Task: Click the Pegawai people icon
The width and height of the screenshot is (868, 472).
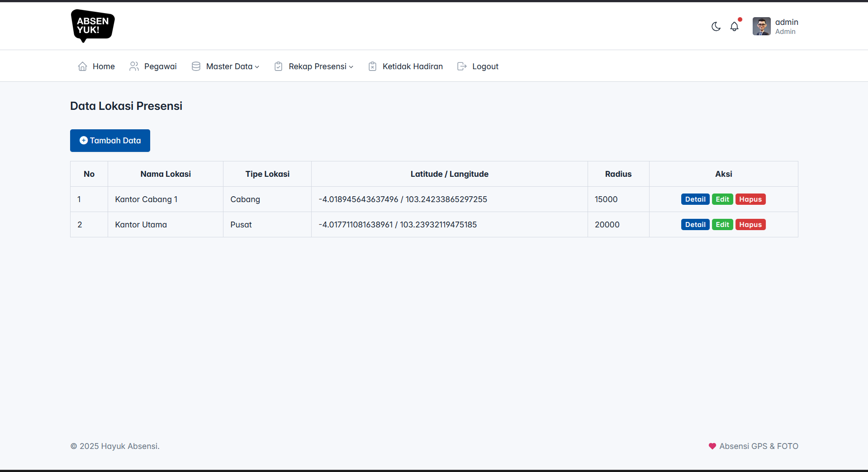Action: (134, 66)
